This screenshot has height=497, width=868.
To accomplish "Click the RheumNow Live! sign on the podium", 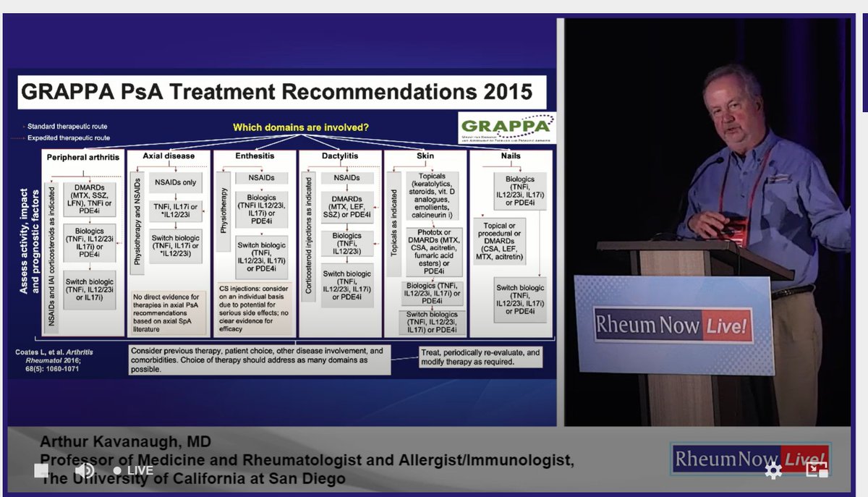I will pos(673,326).
